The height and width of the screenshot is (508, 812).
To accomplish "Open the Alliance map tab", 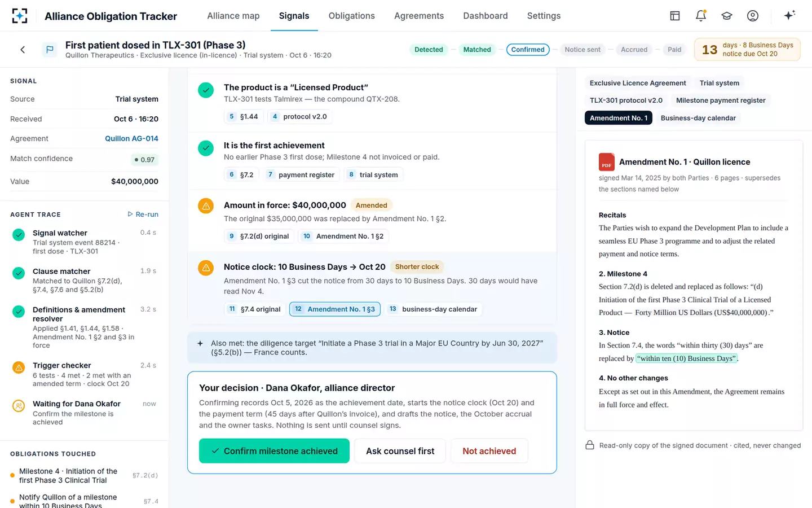I will (x=233, y=16).
